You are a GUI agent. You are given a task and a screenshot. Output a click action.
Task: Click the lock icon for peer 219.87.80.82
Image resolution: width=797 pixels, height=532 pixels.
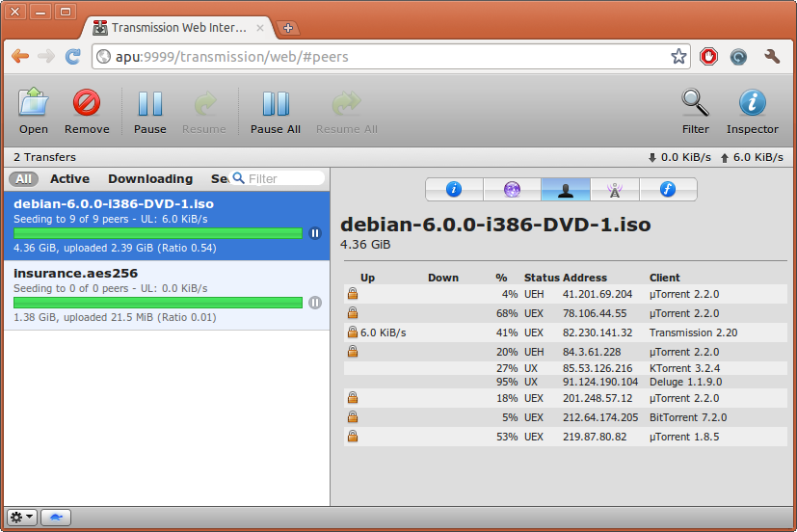pyautogui.click(x=353, y=436)
